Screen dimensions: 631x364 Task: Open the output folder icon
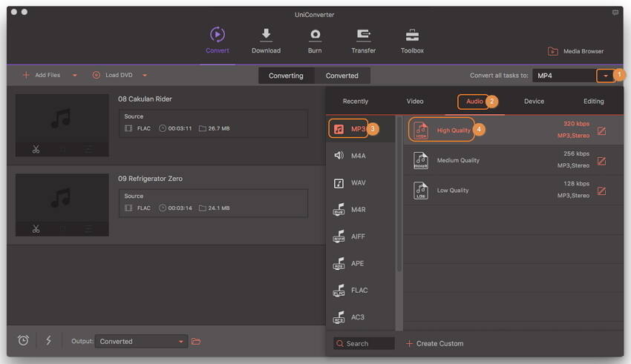[x=196, y=342]
